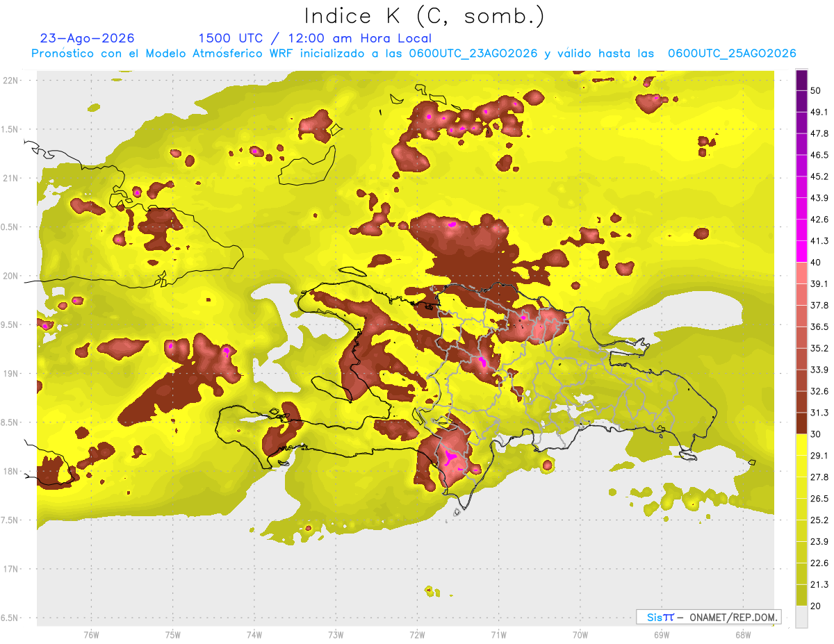Click the dark brown swatch between 30 and 31.3

coord(802,424)
